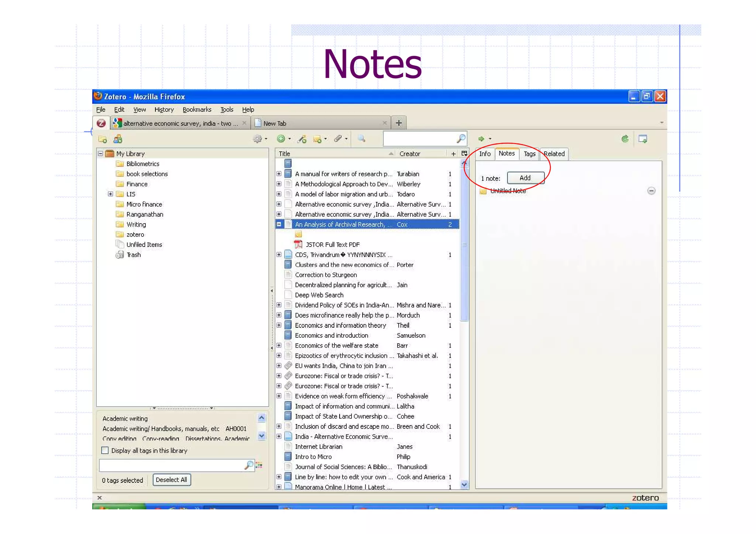
Task: Sort by the Title column header
Action: 335,154
